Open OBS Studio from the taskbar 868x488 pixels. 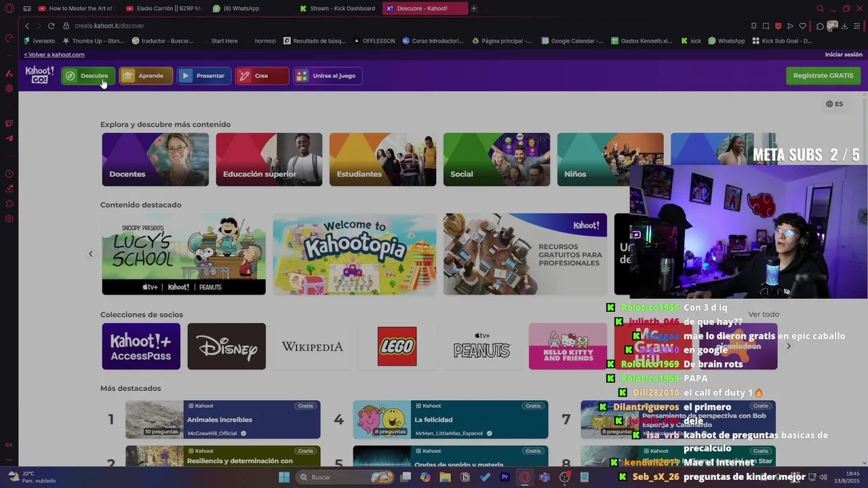coord(564,477)
